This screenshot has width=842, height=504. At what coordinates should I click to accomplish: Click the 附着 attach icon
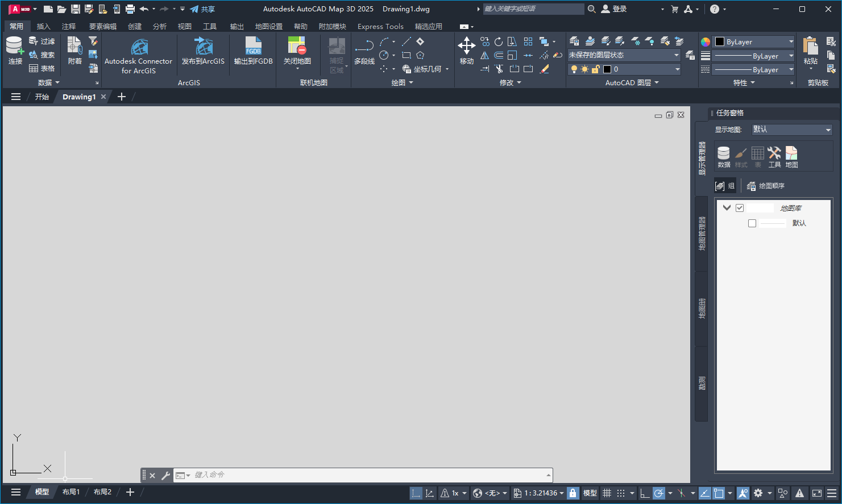(74, 51)
